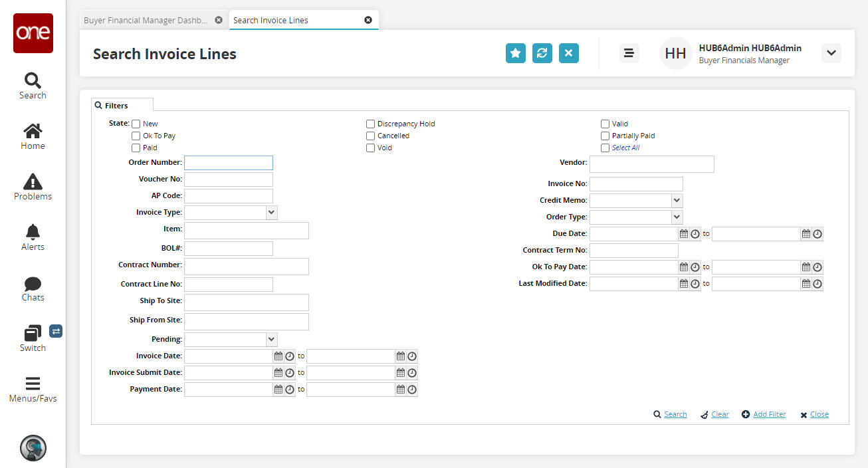
Task: Click the Add Filter link
Action: coord(769,415)
